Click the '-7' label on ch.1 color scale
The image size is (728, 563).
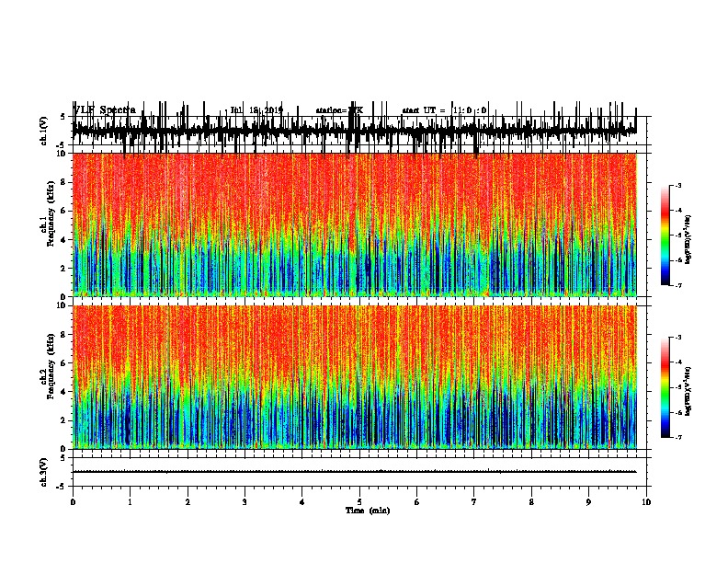pyautogui.click(x=677, y=285)
